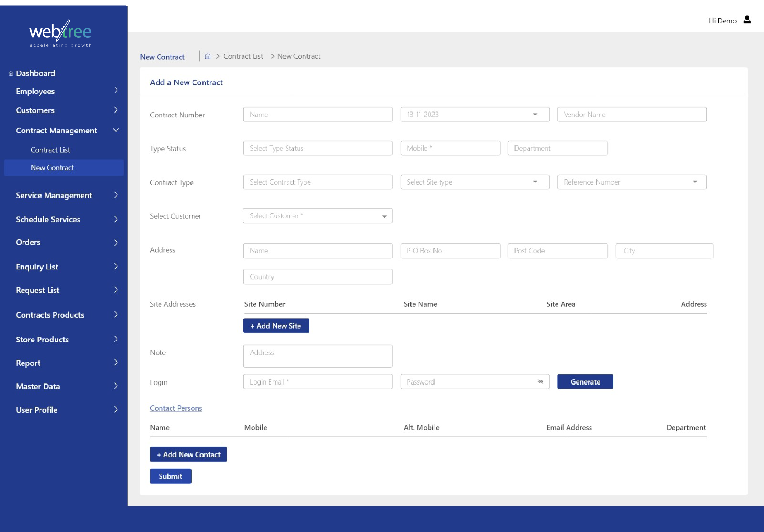Viewport: 764px width, 532px height.
Task: Click the Employees menu expand arrow
Action: 116,91
